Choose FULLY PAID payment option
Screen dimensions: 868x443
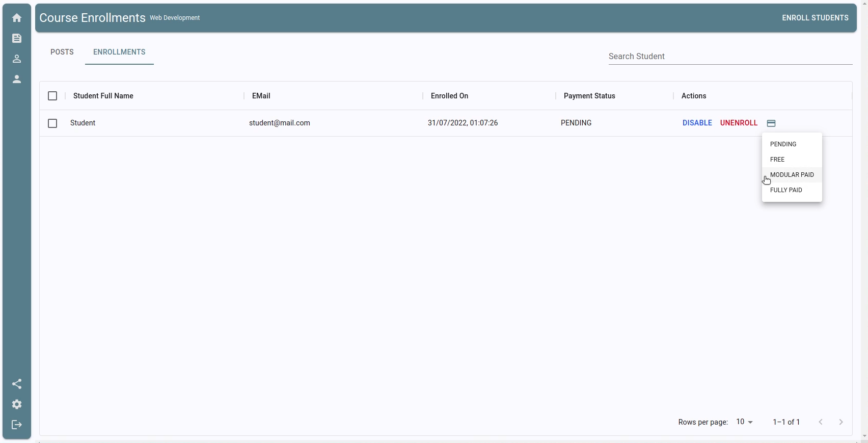pyautogui.click(x=792, y=190)
